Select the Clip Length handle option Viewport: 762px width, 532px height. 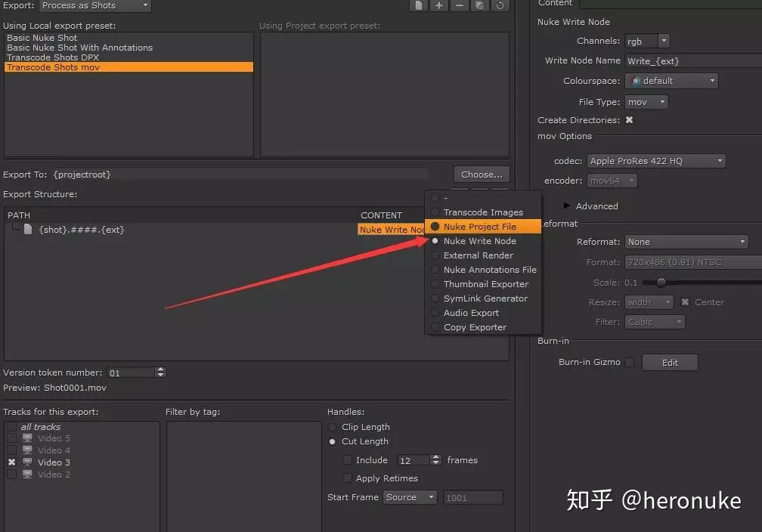point(333,427)
